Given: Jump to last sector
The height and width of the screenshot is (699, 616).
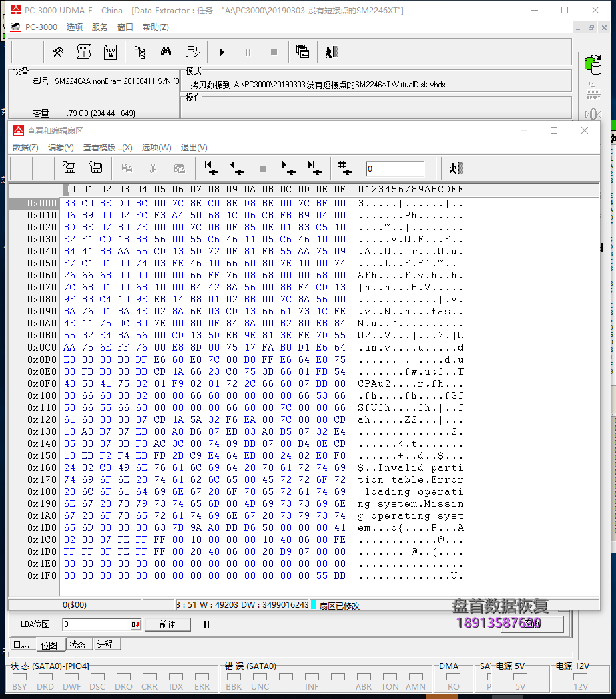Looking at the screenshot, I should tap(314, 168).
